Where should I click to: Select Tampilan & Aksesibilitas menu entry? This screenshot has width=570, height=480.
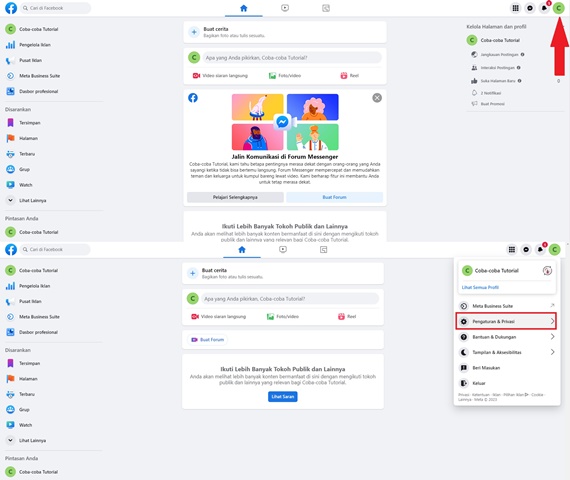(507, 352)
